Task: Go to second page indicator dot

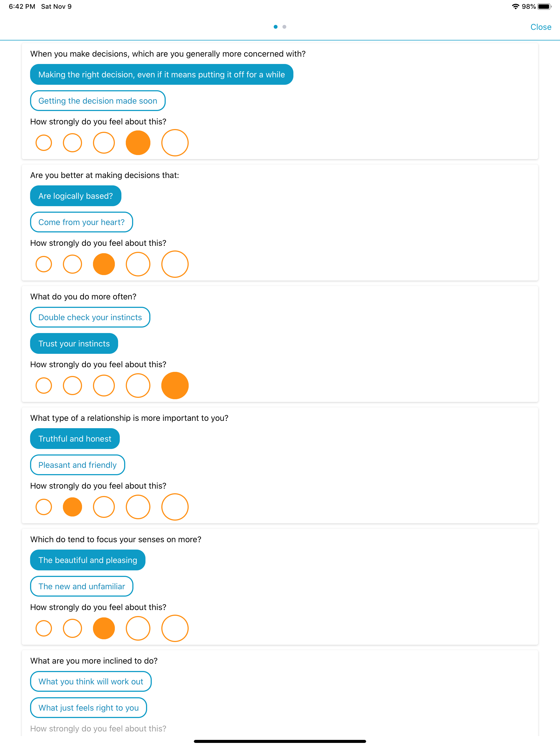Action: click(284, 27)
